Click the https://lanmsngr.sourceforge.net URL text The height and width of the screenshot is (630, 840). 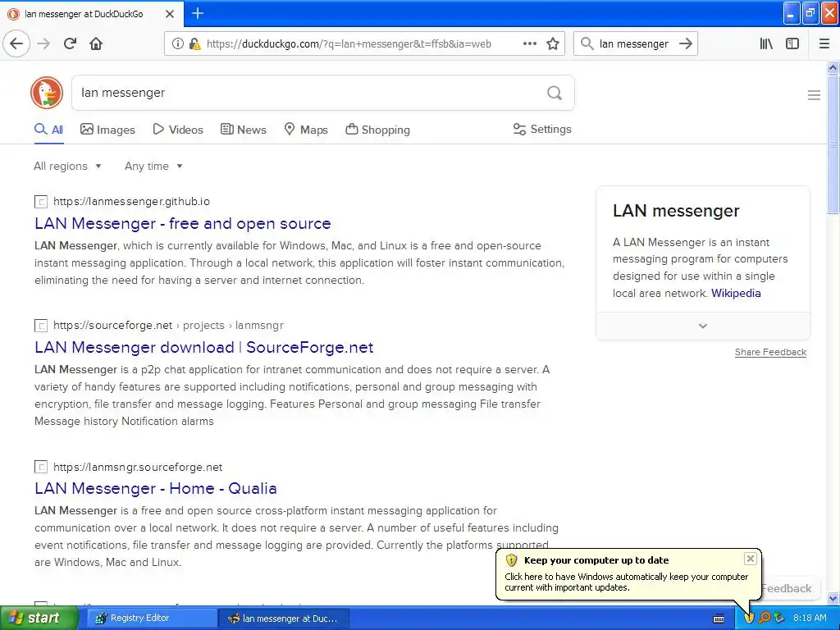138,467
